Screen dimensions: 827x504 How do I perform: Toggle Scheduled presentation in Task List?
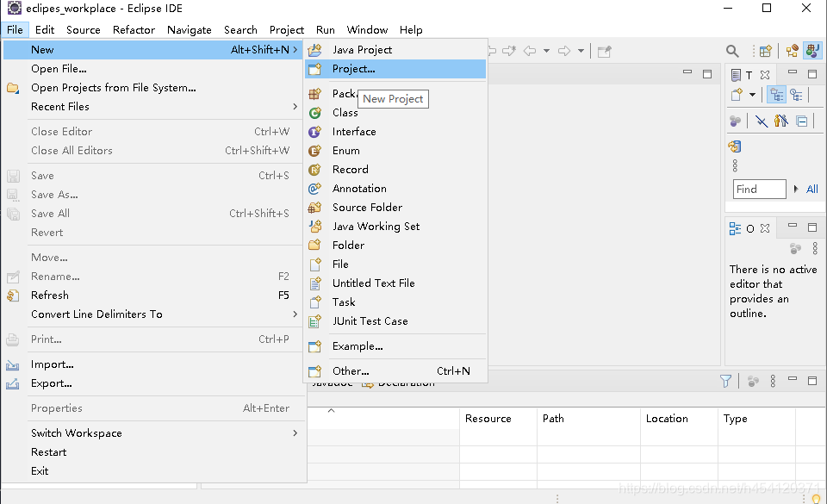point(796,95)
